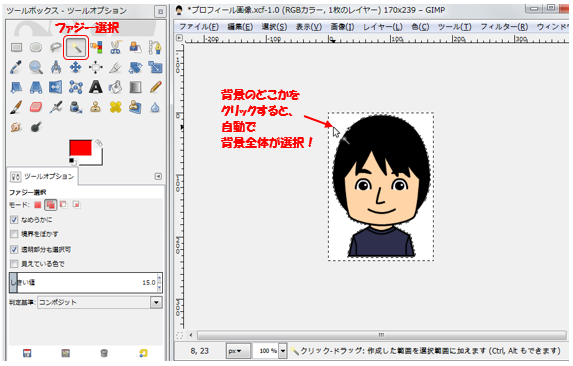
Task: Select the Heal bandage tool
Action: coord(115,107)
